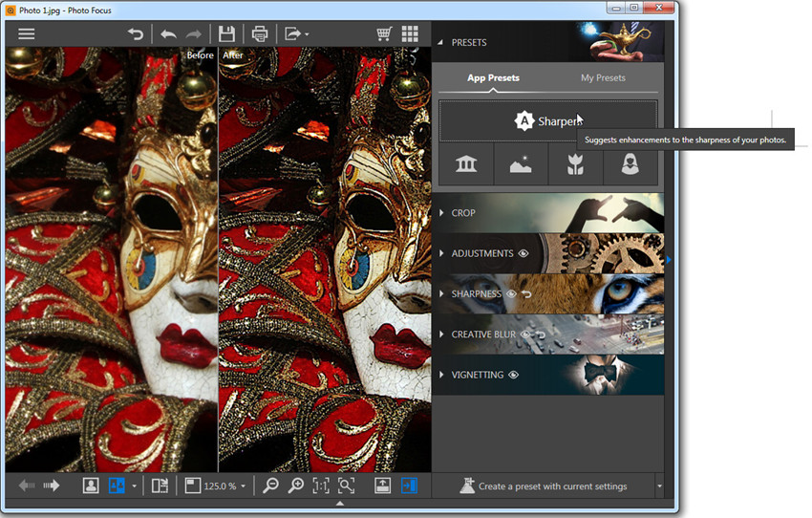Switch to My Presets tab
The width and height of the screenshot is (812, 518).
(x=603, y=77)
